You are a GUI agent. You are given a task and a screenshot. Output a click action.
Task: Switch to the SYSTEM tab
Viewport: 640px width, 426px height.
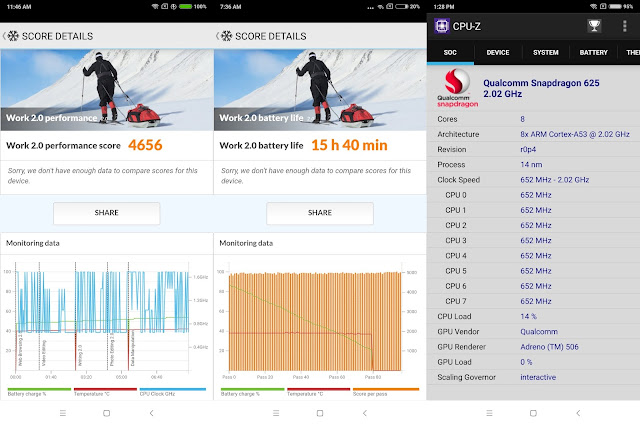(546, 52)
